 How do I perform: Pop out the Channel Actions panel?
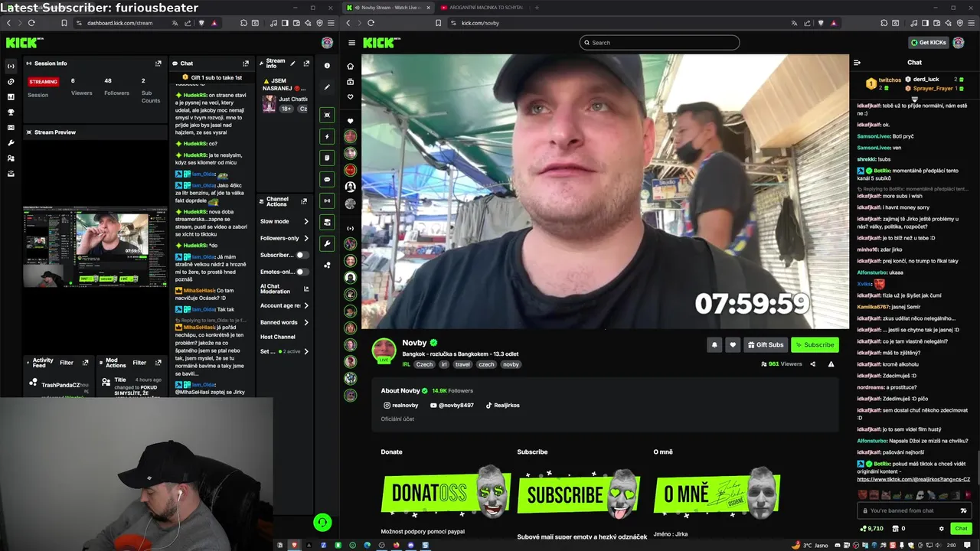[304, 201]
